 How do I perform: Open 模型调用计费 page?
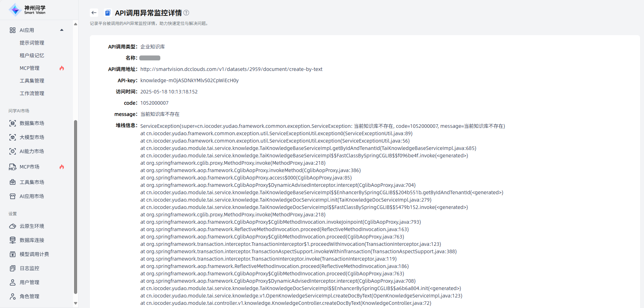34,254
